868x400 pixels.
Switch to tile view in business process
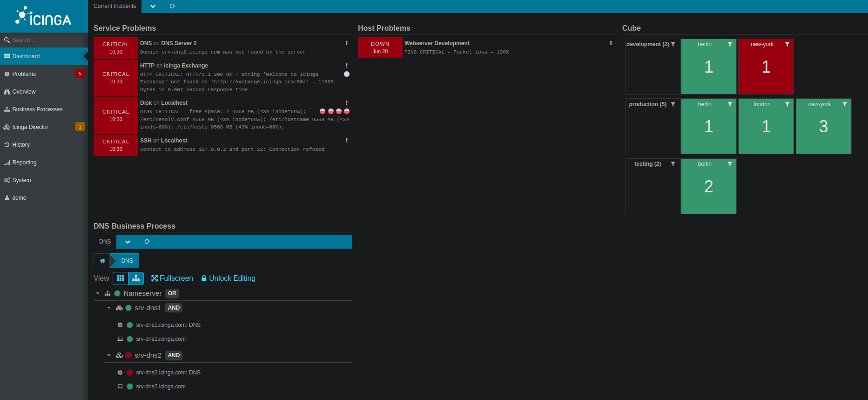121,278
